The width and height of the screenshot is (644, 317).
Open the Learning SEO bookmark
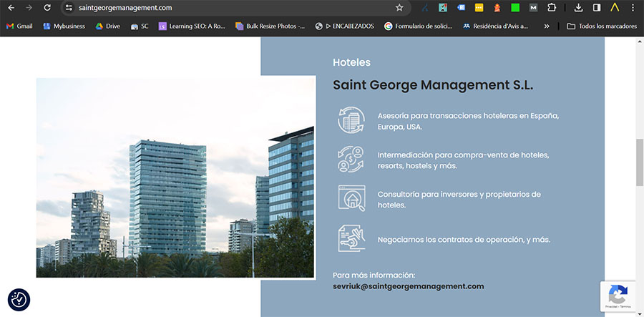(x=192, y=26)
